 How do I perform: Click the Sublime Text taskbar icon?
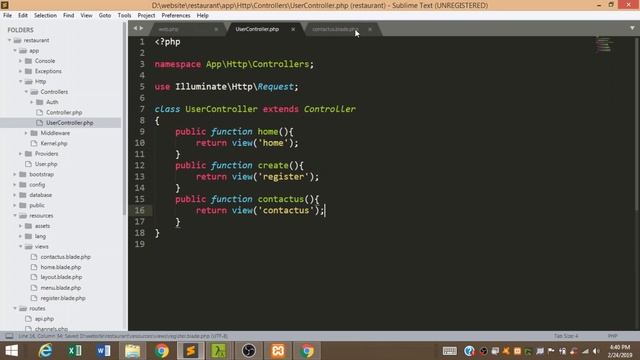(190, 351)
